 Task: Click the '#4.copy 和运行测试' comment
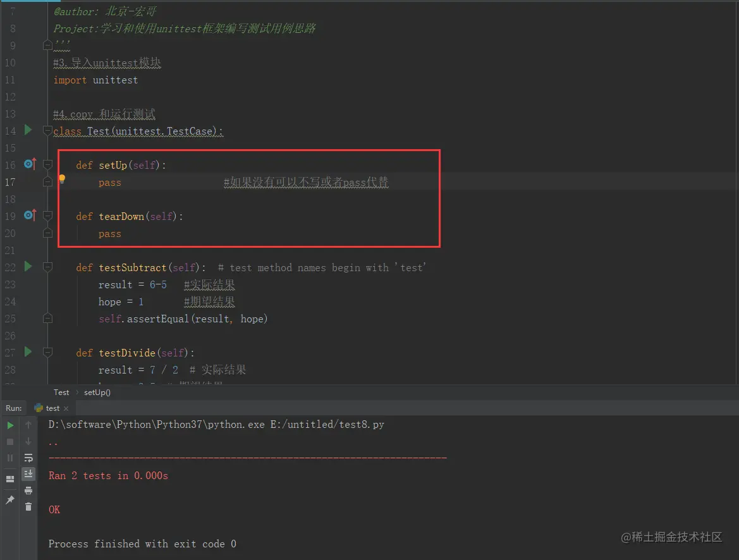(x=104, y=114)
